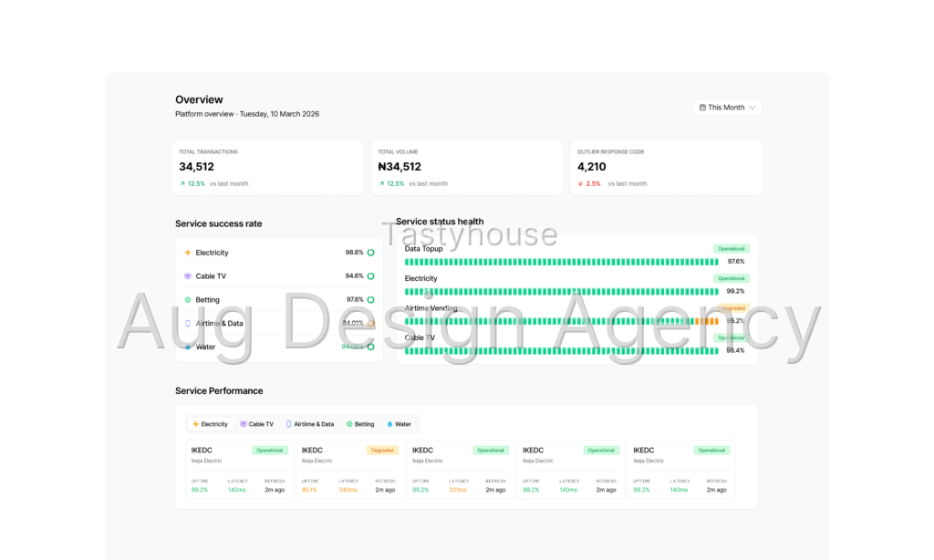Click the Cable TV row label in success rate
934x560 pixels.
coord(211,276)
